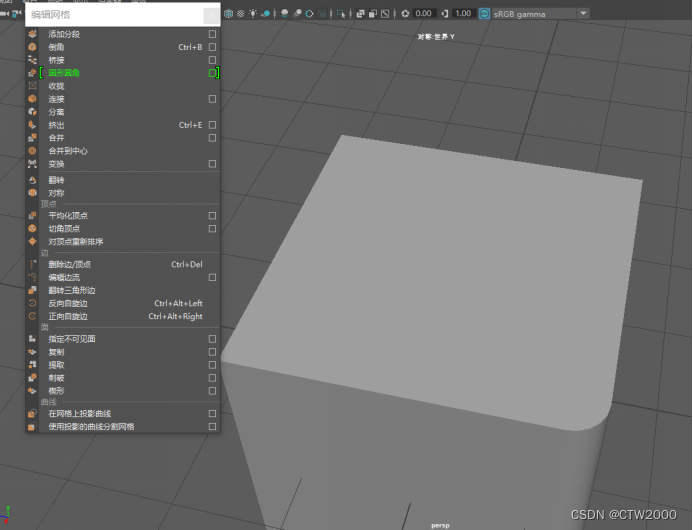
Task: Choose 合并 (Merge) menu entry
Action: pyautogui.click(x=56, y=138)
